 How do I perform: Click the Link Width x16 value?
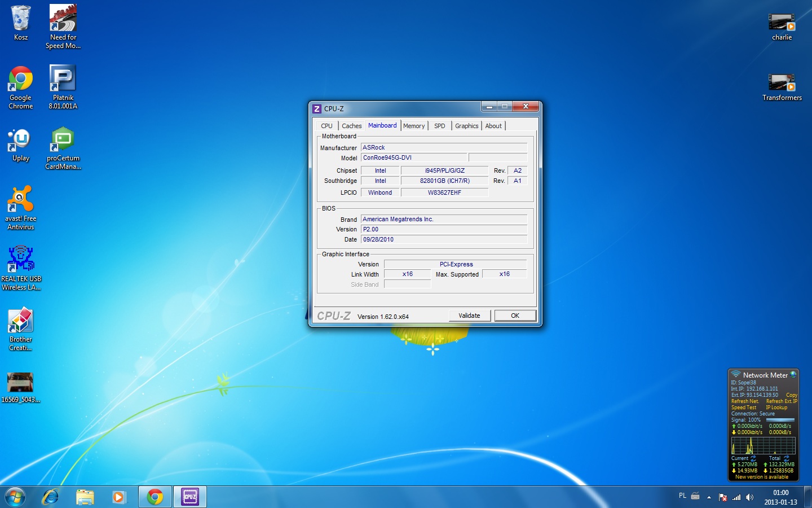point(408,274)
